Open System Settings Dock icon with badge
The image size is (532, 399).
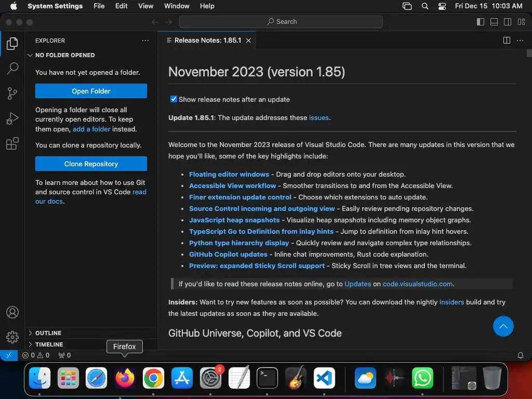pyautogui.click(x=210, y=378)
